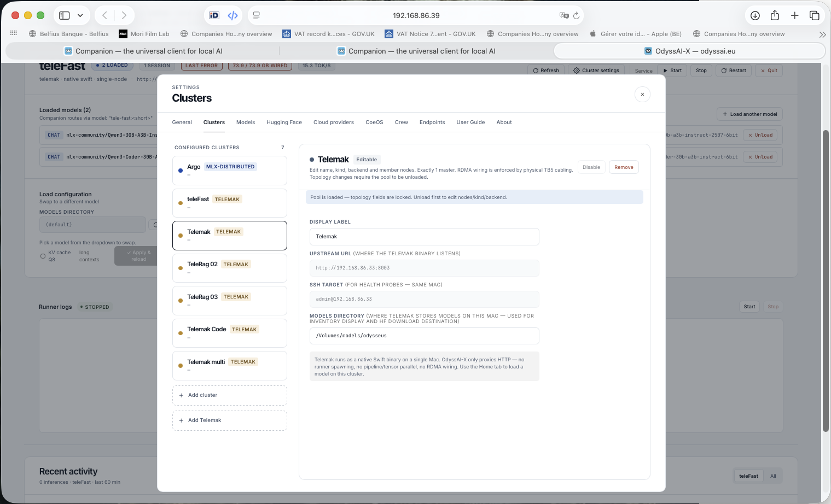Click the 'Pool is loaded' locked notice

pos(474,197)
